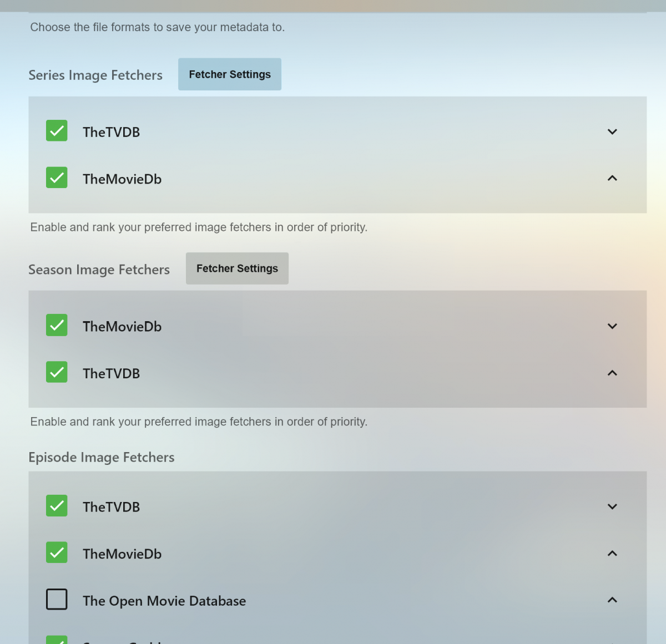Uncheck TheMovieDb in Episode Image Fetchers
Viewport: 666px width, 644px height.
pyautogui.click(x=57, y=552)
